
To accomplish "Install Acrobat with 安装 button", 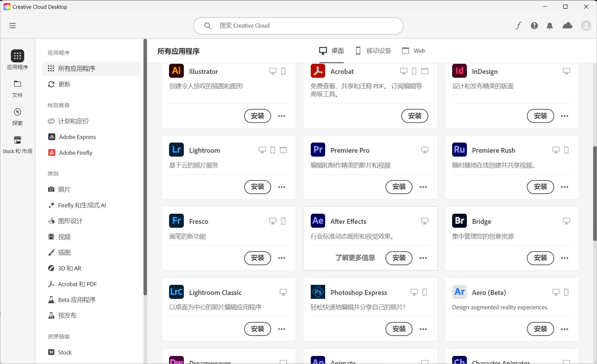I will coord(415,116).
